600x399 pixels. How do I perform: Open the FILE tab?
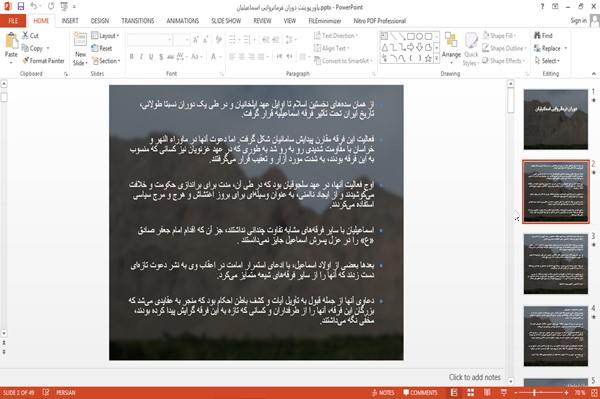tap(13, 21)
